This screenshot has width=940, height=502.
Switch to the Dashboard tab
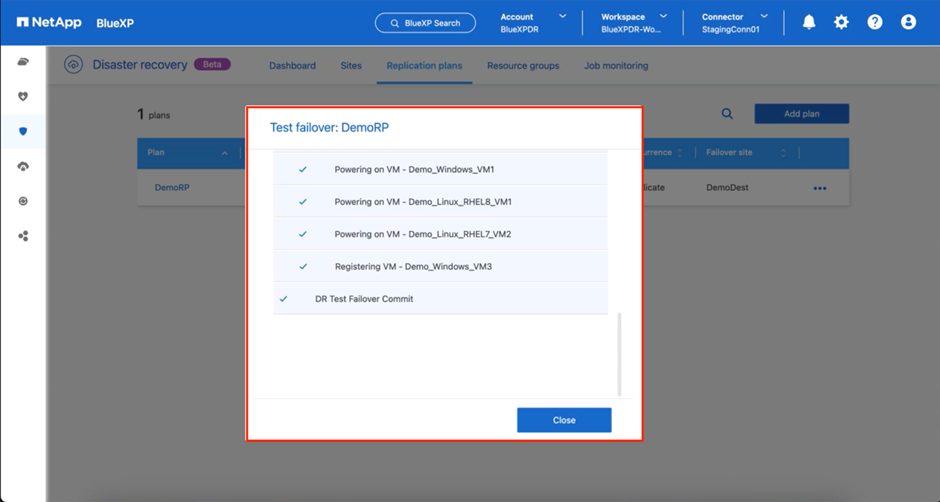tap(292, 66)
